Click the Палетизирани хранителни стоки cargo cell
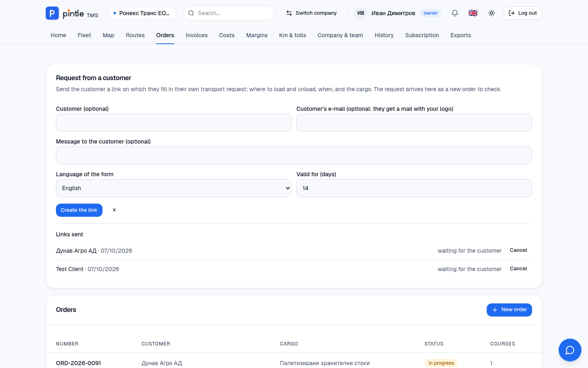 coord(325,363)
